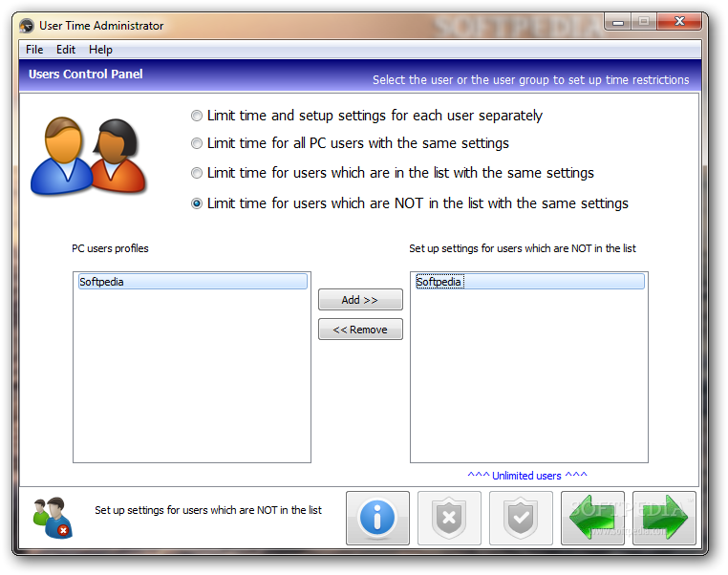Viewport: 728px width, 575px height.
Task: Click the Users Control Panel heading
Action: (85, 75)
